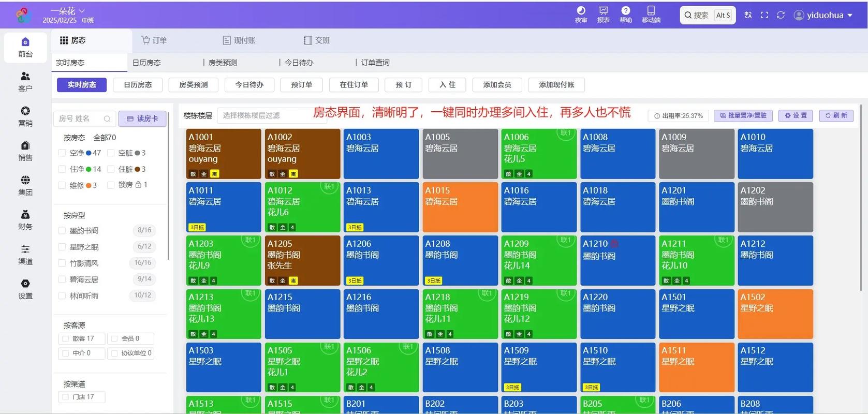Select the 订单查询 sub-tab
The image size is (868, 414).
coord(375,63)
